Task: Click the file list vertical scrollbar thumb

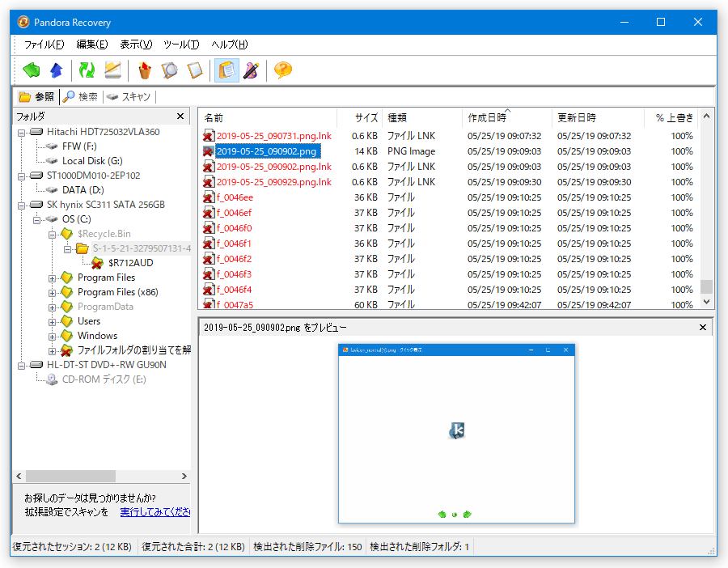Action: pyautogui.click(x=706, y=286)
